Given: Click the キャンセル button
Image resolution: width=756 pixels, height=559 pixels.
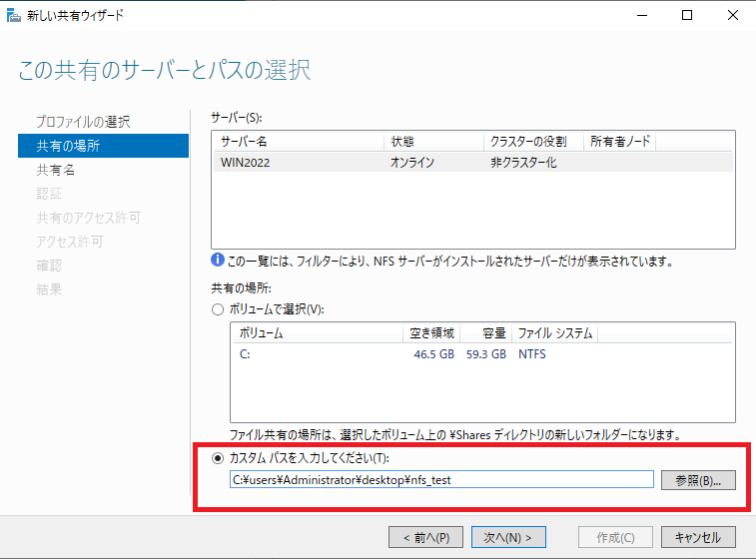Looking at the screenshot, I should [698, 537].
